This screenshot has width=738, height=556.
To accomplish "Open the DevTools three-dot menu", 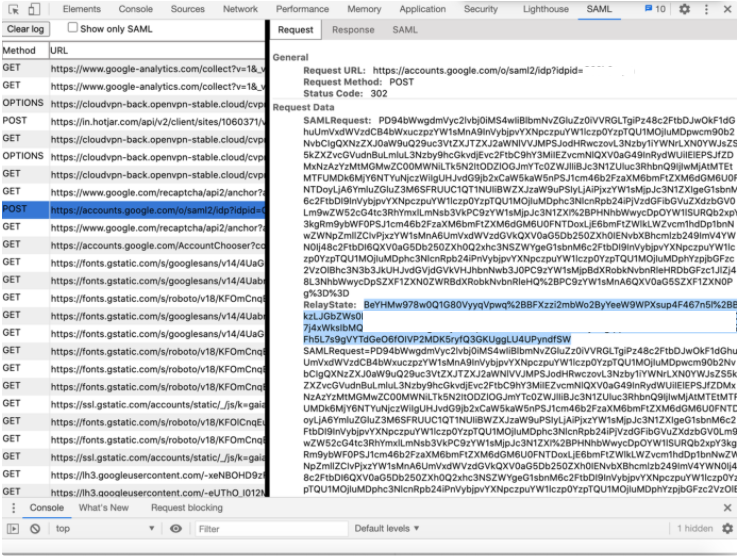I will point(706,8).
